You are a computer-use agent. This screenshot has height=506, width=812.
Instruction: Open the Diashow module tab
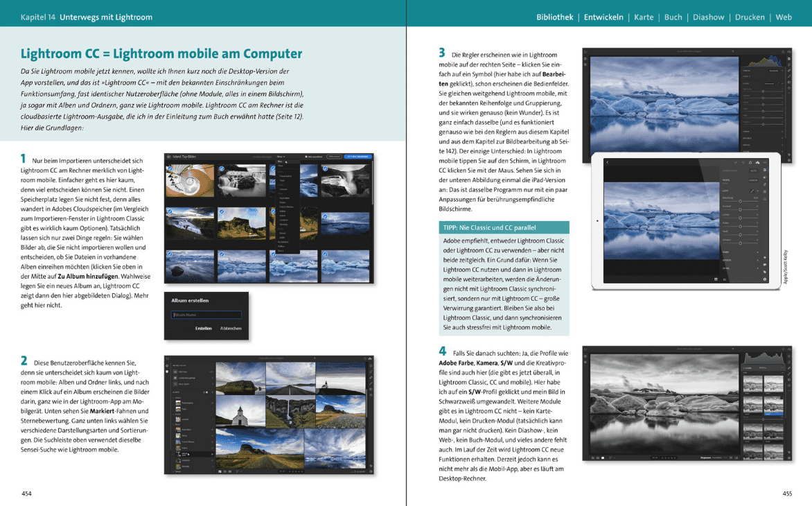tap(709, 17)
